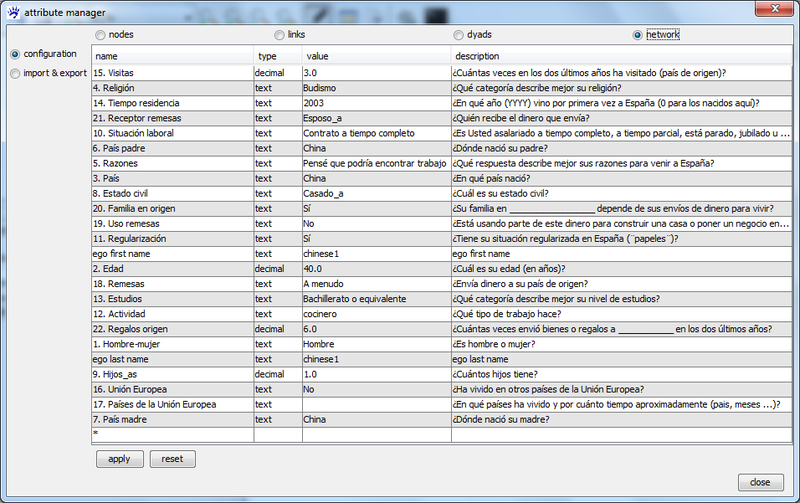Click the attribute manager title icon

(13, 12)
